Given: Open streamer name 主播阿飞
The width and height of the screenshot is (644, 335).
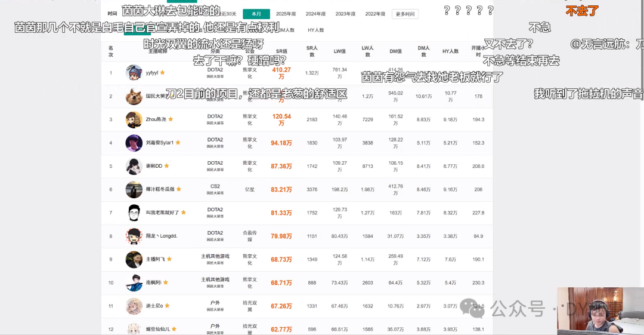Looking at the screenshot, I should (156, 259).
